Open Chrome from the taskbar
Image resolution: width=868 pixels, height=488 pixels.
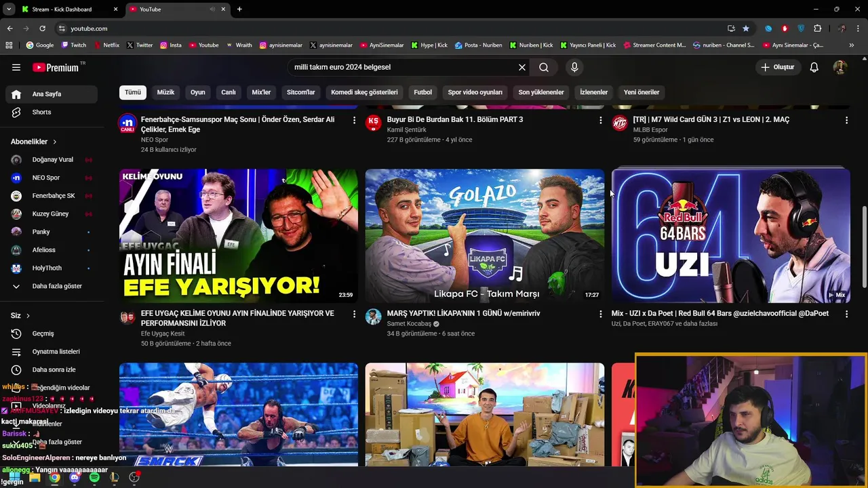click(54, 477)
